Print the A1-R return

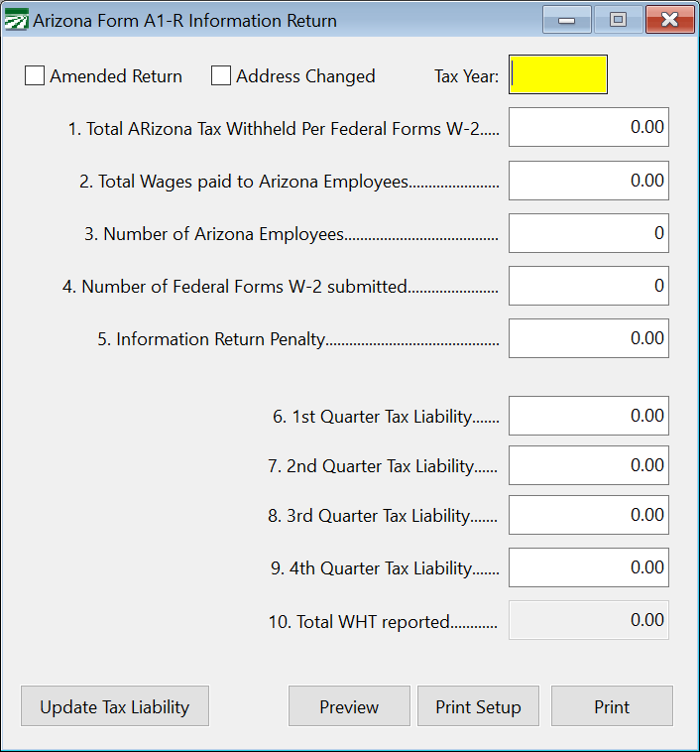pos(612,706)
